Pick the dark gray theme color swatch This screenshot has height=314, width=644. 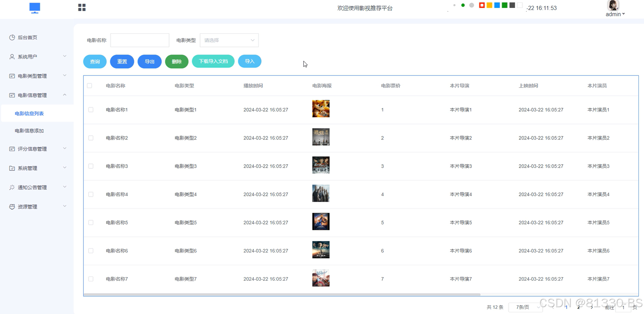point(512,5)
